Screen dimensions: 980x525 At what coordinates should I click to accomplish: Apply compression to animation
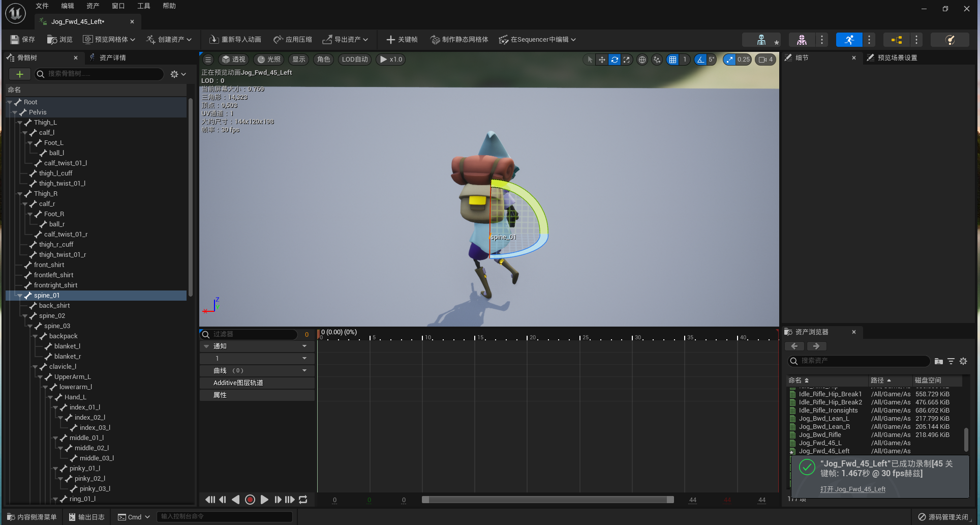[x=293, y=39]
